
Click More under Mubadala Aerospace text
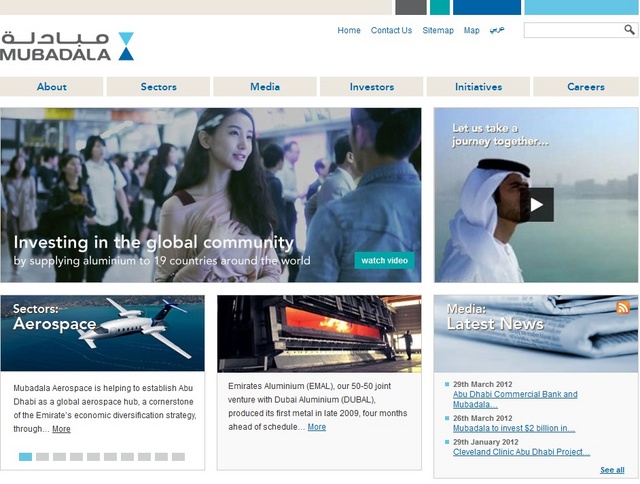pyautogui.click(x=61, y=429)
